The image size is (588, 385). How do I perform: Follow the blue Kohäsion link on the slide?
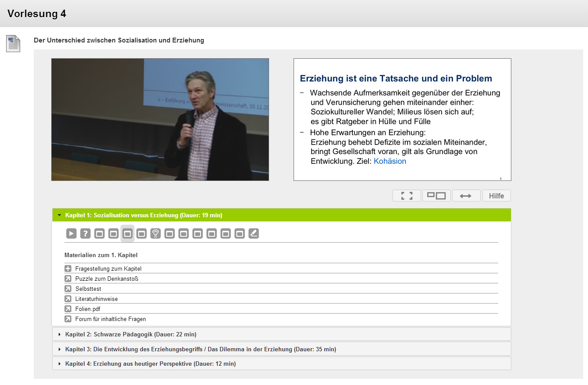click(x=390, y=161)
